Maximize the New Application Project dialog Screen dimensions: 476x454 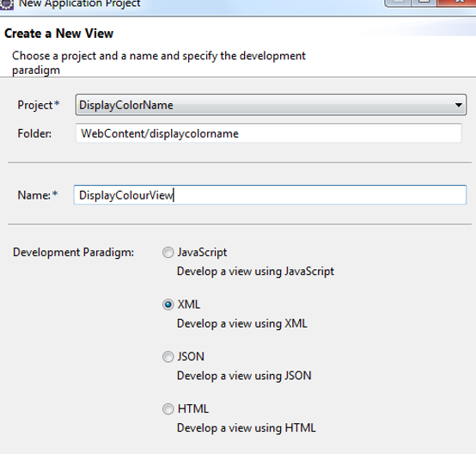(424, 3)
